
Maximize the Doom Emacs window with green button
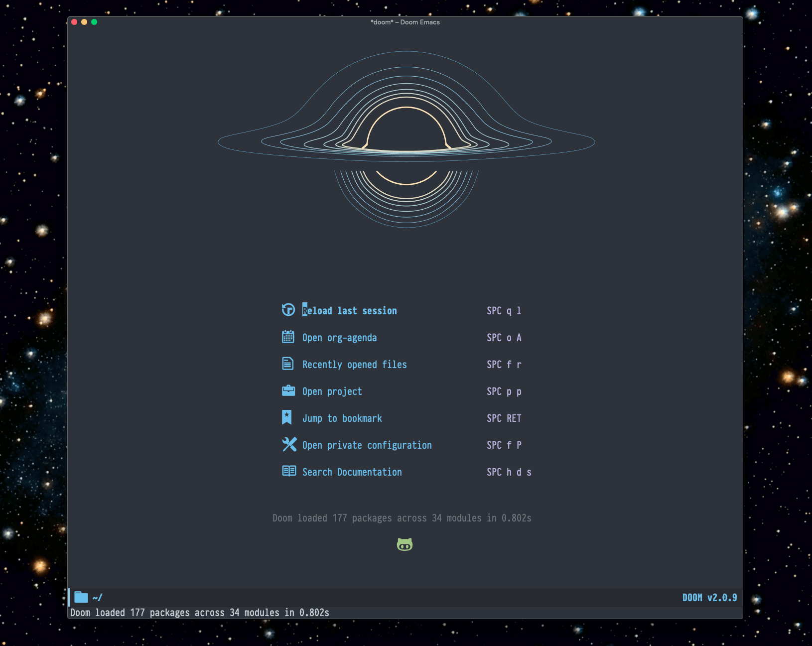coord(94,22)
